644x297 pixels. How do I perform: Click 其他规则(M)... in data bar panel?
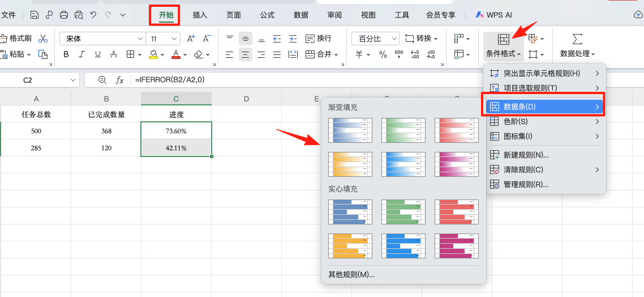(351, 275)
